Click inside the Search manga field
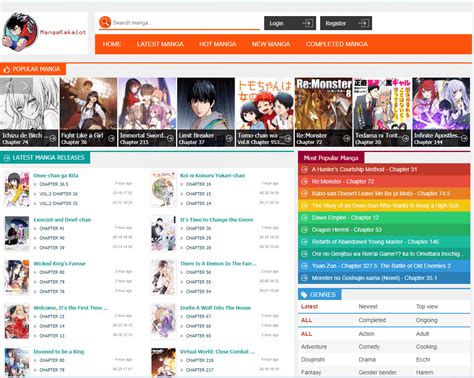Image resolution: width=474 pixels, height=378 pixels. tap(186, 23)
